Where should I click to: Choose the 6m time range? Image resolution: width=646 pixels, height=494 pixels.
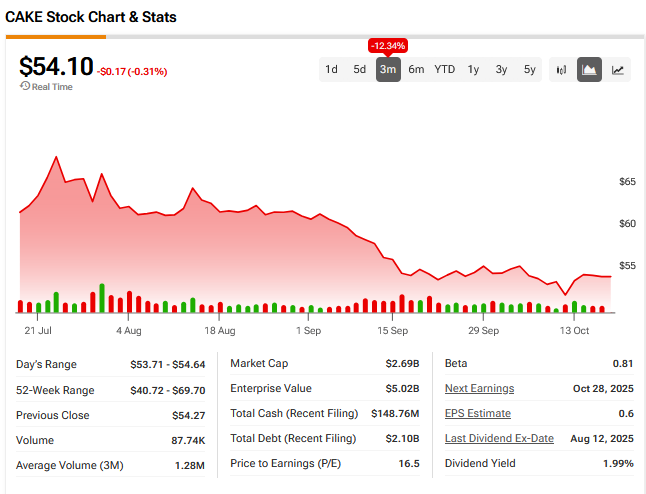click(x=416, y=70)
